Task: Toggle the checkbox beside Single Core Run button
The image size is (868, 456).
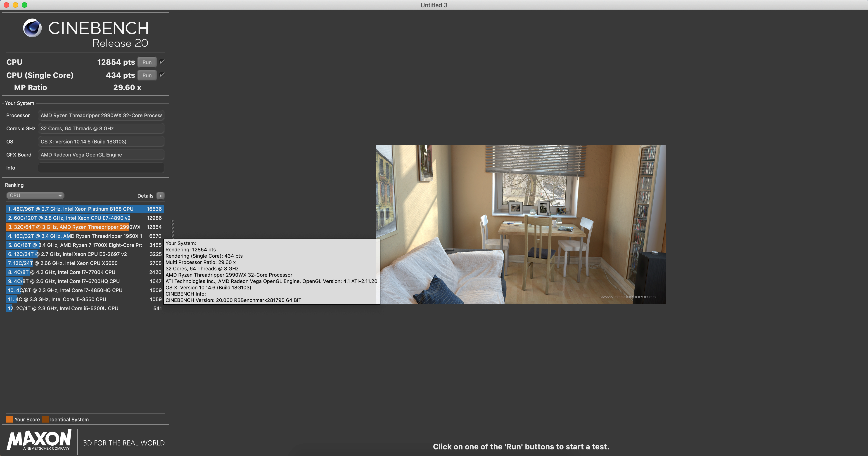Action: point(162,75)
